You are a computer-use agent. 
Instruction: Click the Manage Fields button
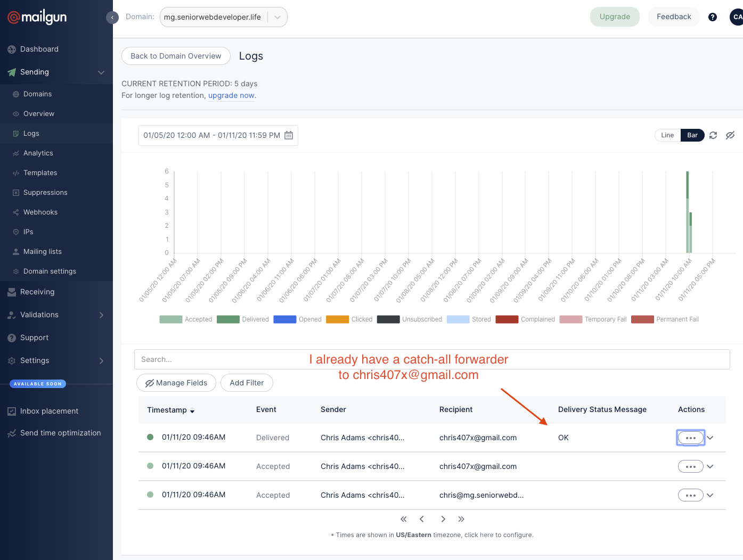tap(176, 383)
